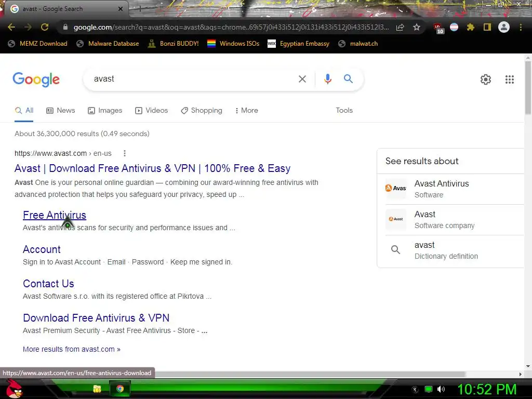This screenshot has height=399, width=532.
Task: Open the Account sitelink
Action: point(42,249)
